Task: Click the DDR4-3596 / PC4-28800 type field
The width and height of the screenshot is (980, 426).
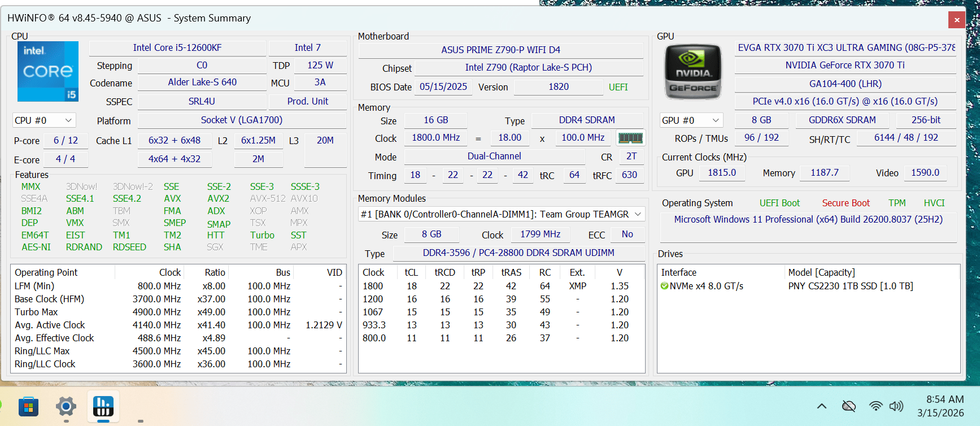Action: click(519, 253)
